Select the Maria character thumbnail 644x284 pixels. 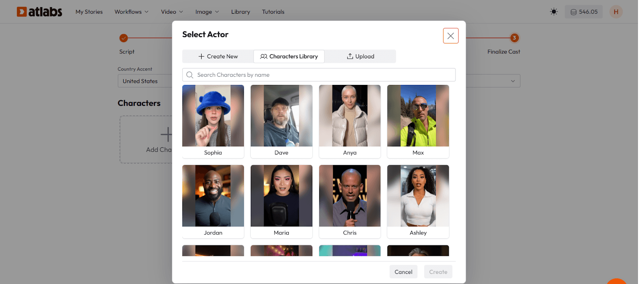(281, 196)
